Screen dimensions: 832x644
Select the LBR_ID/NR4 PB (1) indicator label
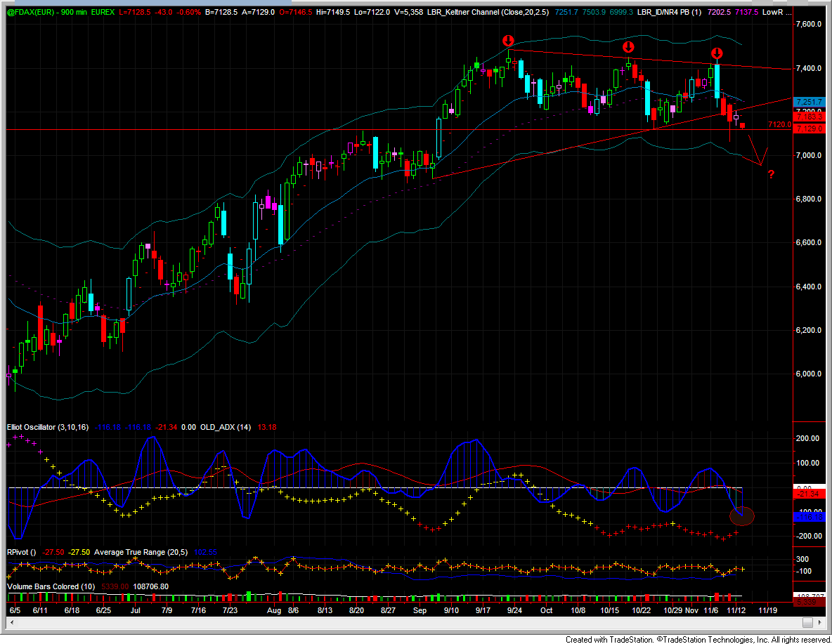[670, 12]
